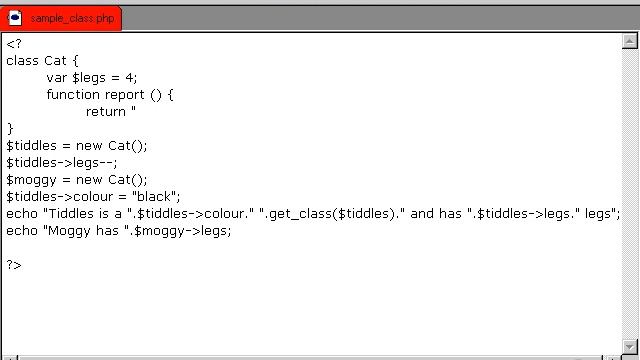
Task: Click the vertical scrollbar up arrow
Action: tap(629, 41)
